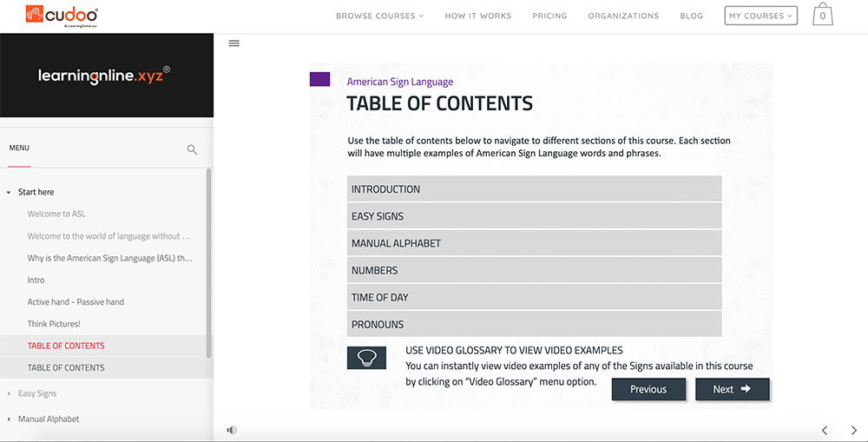
Task: Open the Browse Courses dropdown
Action: coord(379,16)
